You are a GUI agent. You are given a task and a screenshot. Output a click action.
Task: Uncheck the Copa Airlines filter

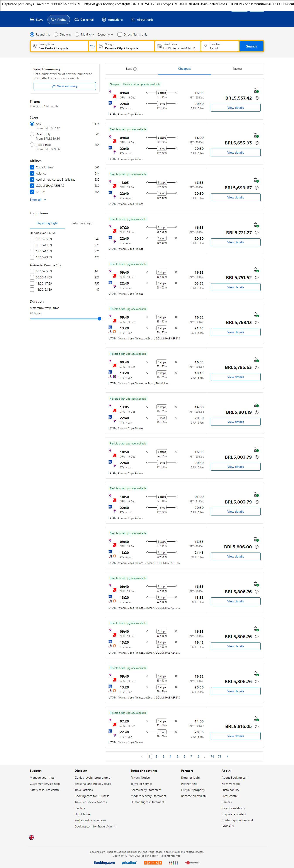point(32,168)
